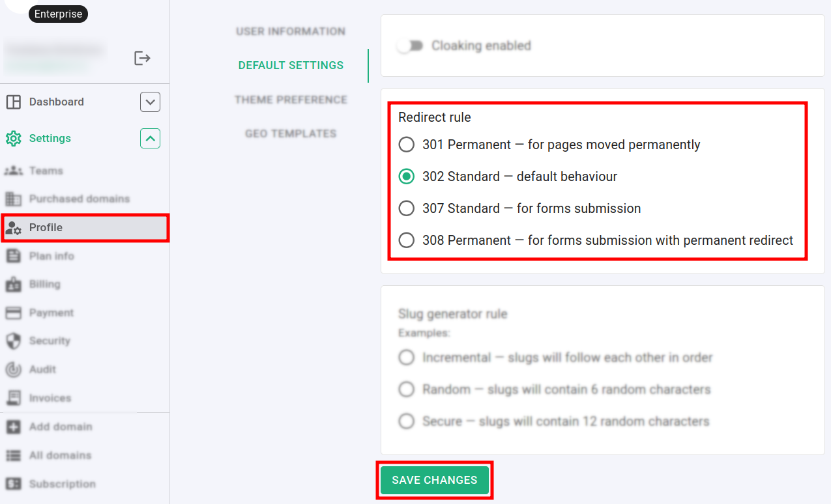Screen dimensions: 831x504
Task: Select Random slug generator rule
Action: pyautogui.click(x=407, y=389)
